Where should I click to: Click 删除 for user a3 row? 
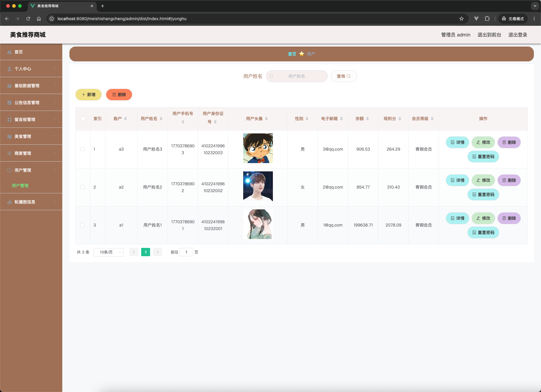(x=509, y=142)
